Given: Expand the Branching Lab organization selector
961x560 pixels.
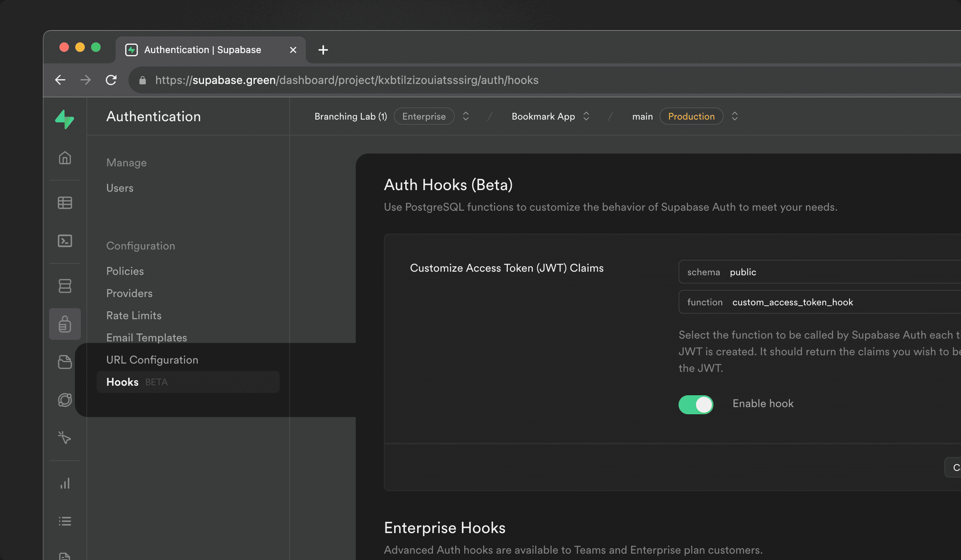Looking at the screenshot, I should (x=466, y=116).
